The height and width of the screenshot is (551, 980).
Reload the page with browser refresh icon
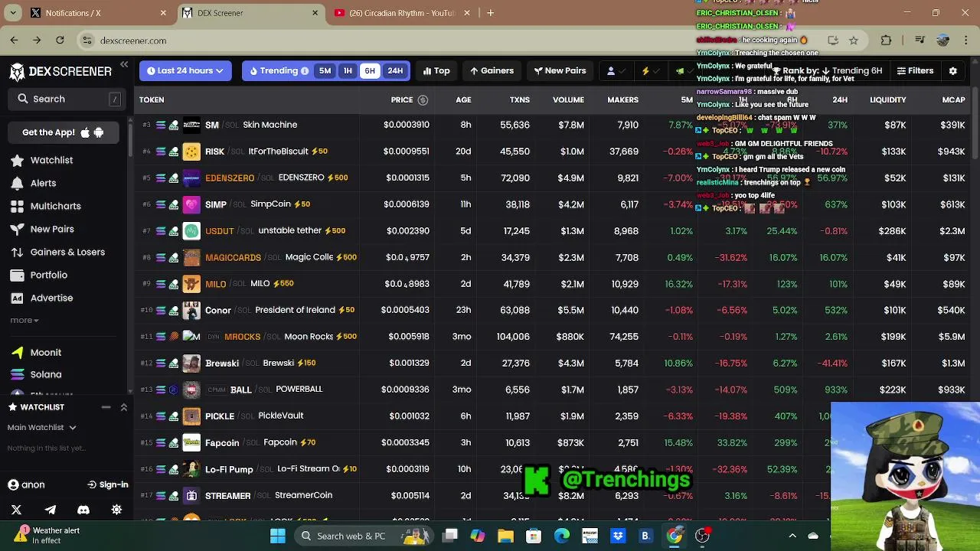click(x=60, y=40)
